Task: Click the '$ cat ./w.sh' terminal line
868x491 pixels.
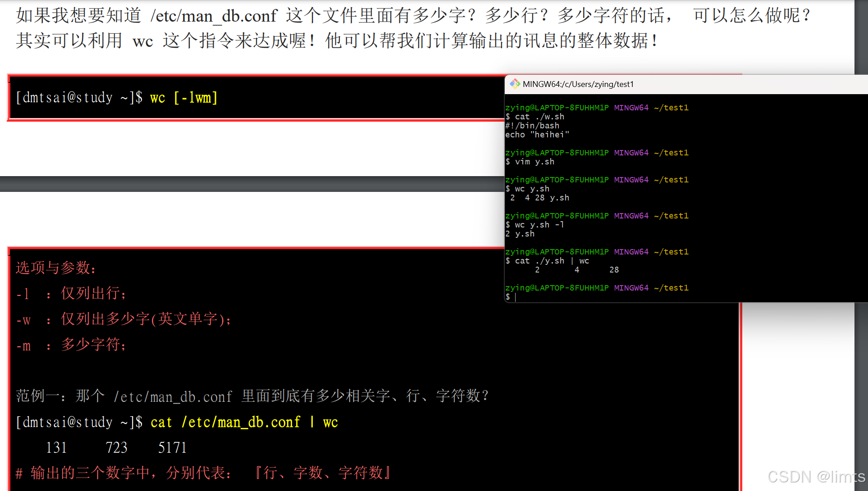Action: tap(535, 117)
